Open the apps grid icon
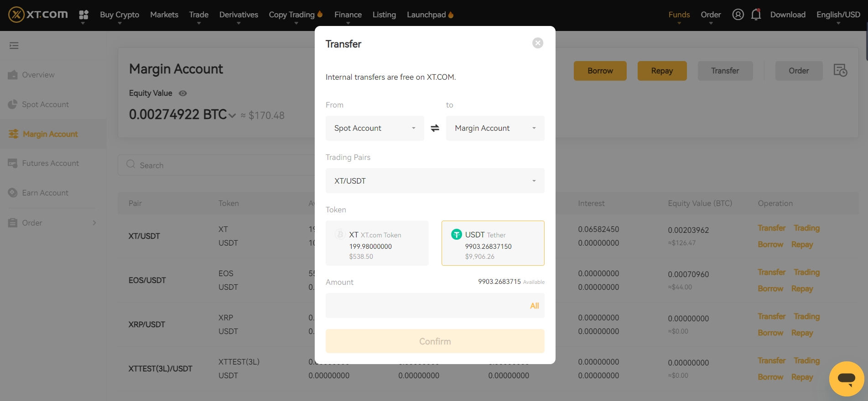Image resolution: width=868 pixels, height=401 pixels. (83, 15)
